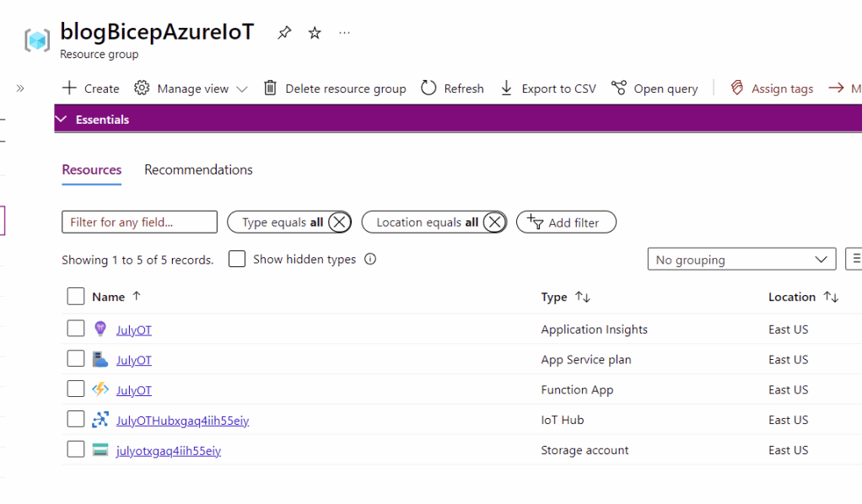Switch to the Recommendations tab

click(x=198, y=170)
